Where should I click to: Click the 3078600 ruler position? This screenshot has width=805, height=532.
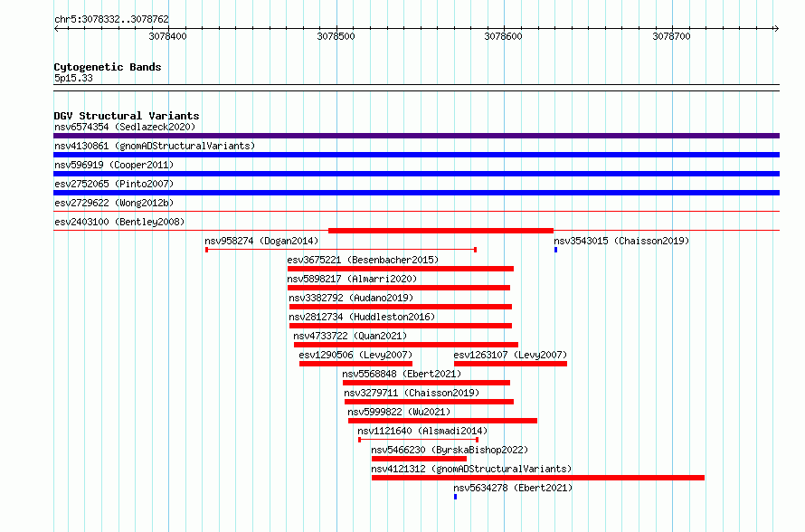tap(504, 36)
